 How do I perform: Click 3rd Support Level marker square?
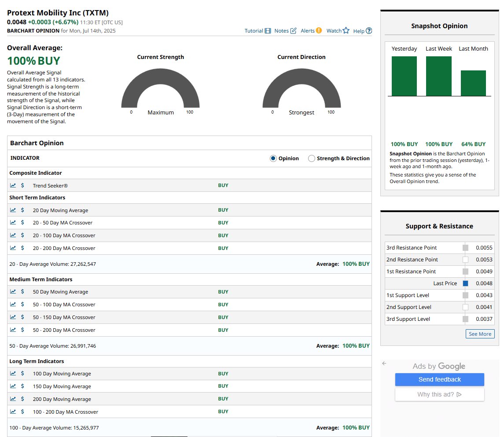pyautogui.click(x=465, y=319)
